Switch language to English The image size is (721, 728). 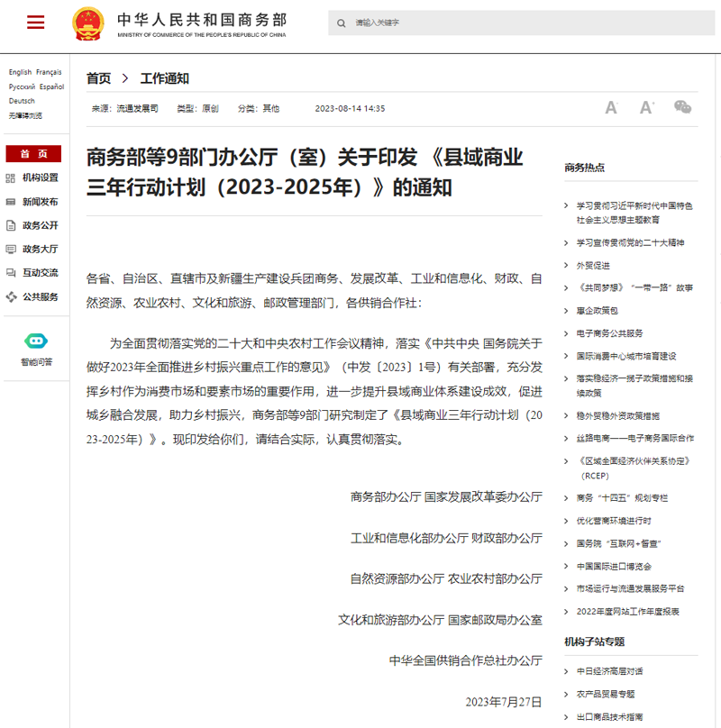[20, 72]
